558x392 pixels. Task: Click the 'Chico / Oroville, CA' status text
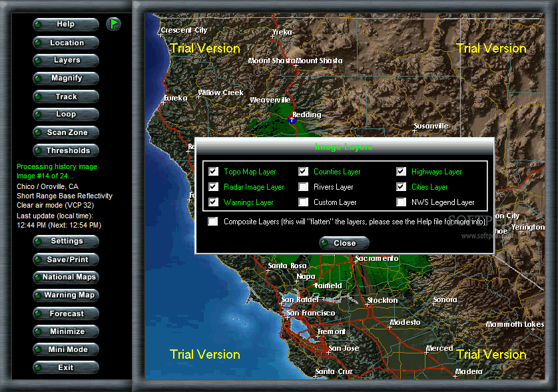(48, 186)
